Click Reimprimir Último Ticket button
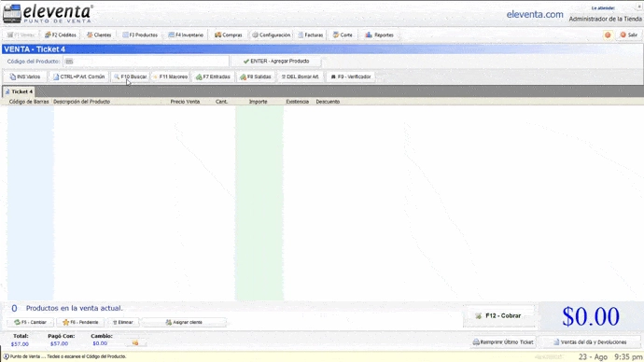 [503, 341]
